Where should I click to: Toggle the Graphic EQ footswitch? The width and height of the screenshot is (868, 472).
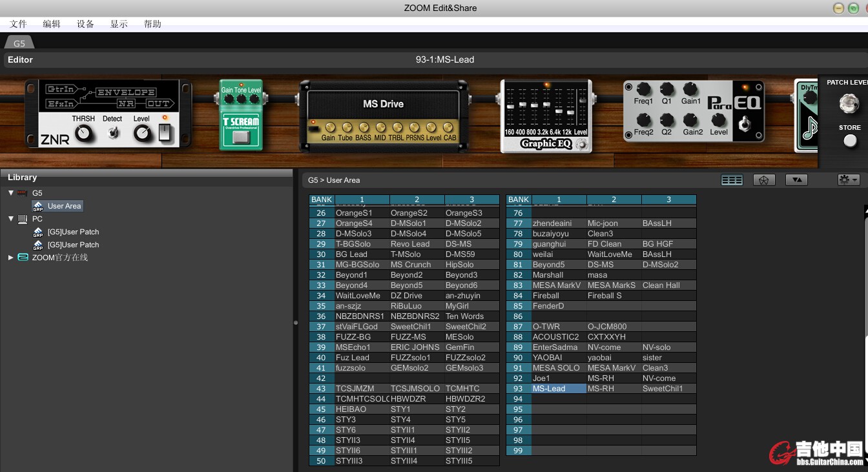click(582, 145)
